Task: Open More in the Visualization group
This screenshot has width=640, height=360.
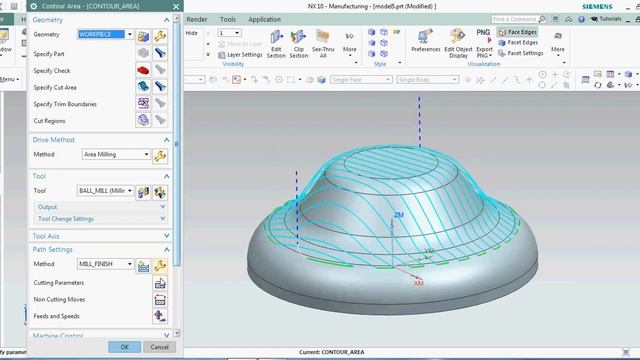Action: [x=558, y=42]
